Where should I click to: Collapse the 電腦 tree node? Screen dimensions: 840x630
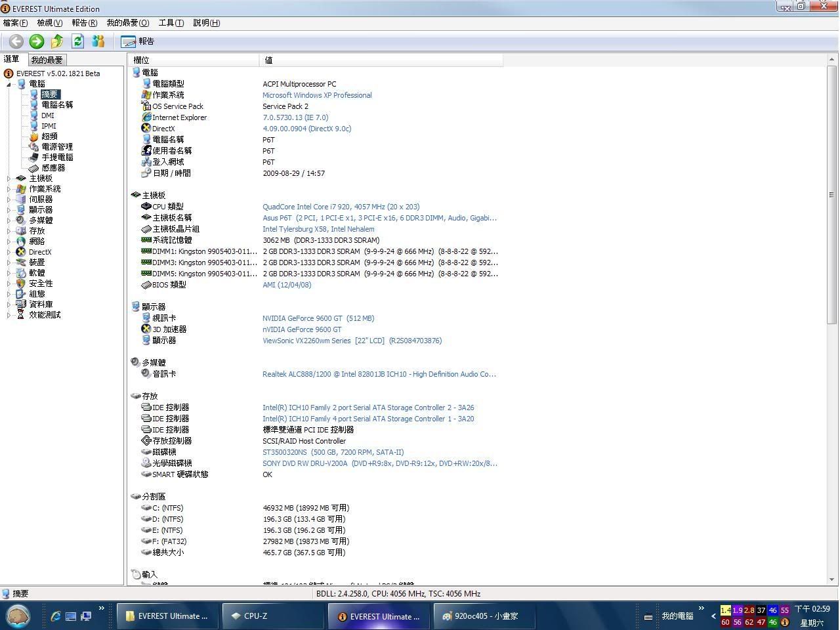(9, 84)
